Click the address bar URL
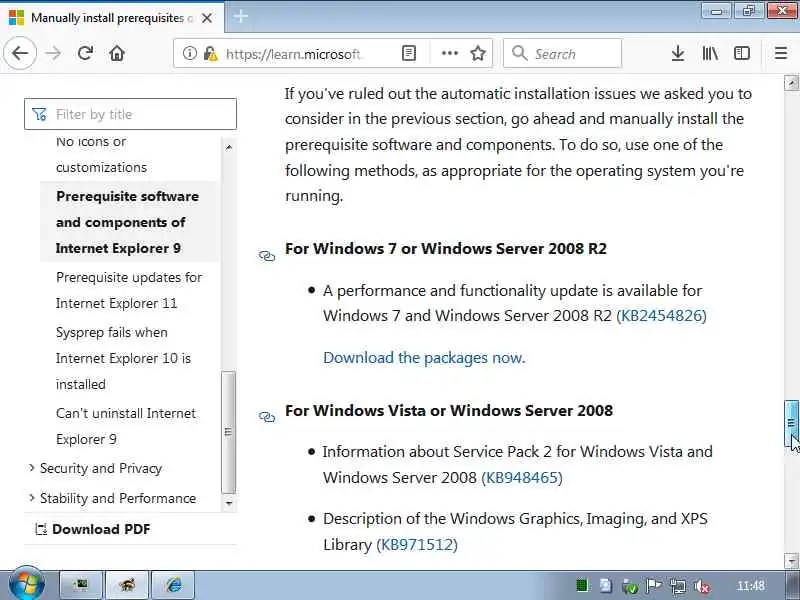This screenshot has width=800, height=600. [x=293, y=54]
